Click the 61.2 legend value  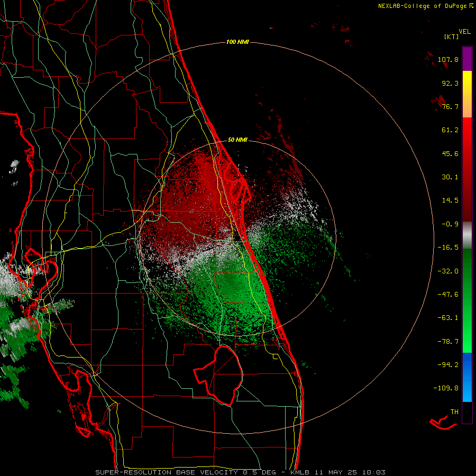click(450, 130)
